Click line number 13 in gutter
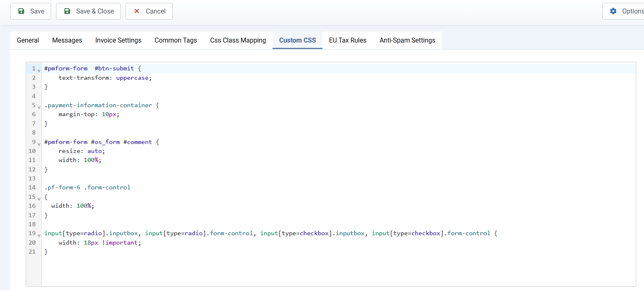 [32, 178]
